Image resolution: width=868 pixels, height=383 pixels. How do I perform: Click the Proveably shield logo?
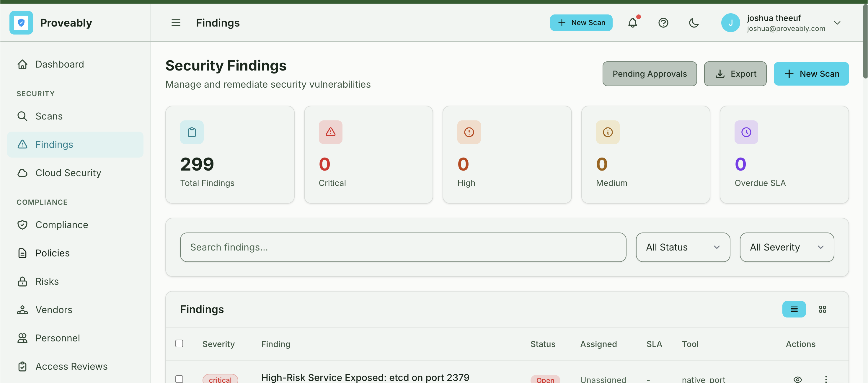[x=21, y=23]
